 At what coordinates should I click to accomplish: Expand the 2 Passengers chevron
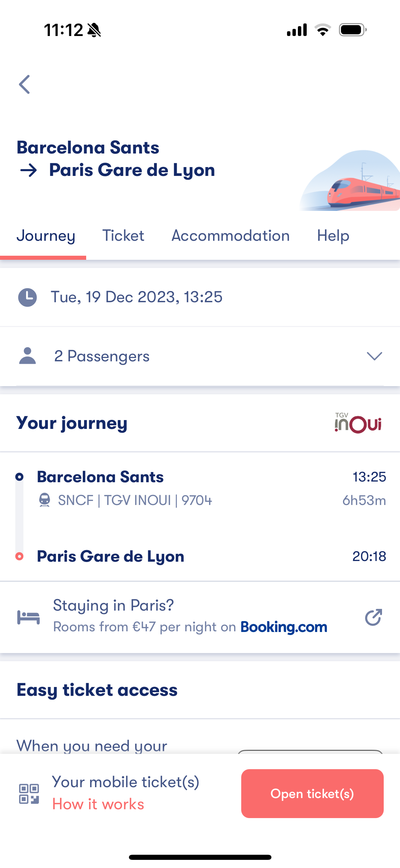pos(375,356)
